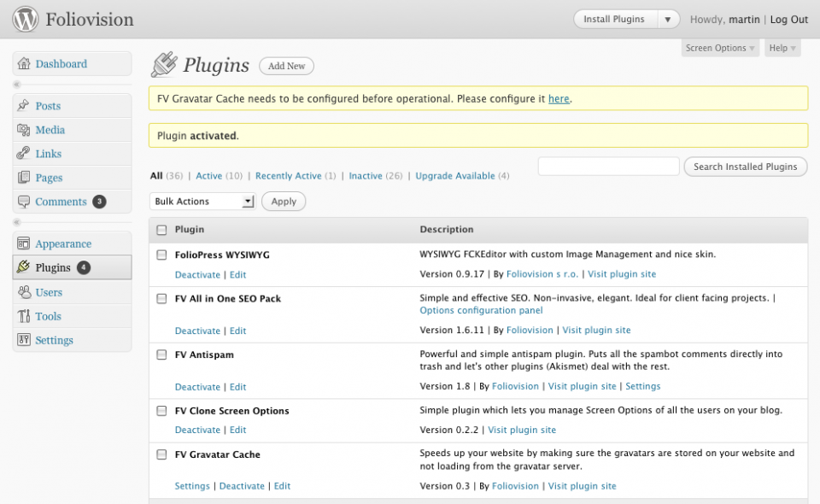Edit the FV Gravatar Cache plugin
820x504 pixels.
[283, 486]
